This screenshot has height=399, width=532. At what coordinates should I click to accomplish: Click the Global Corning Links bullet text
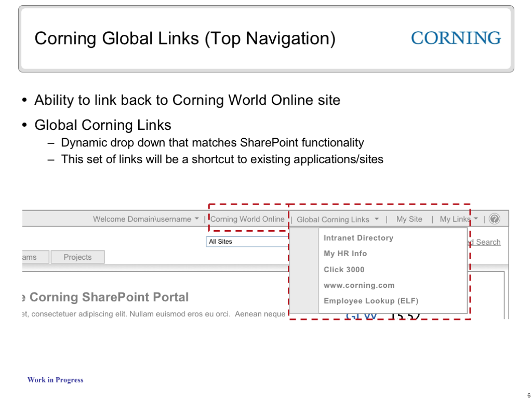102,125
